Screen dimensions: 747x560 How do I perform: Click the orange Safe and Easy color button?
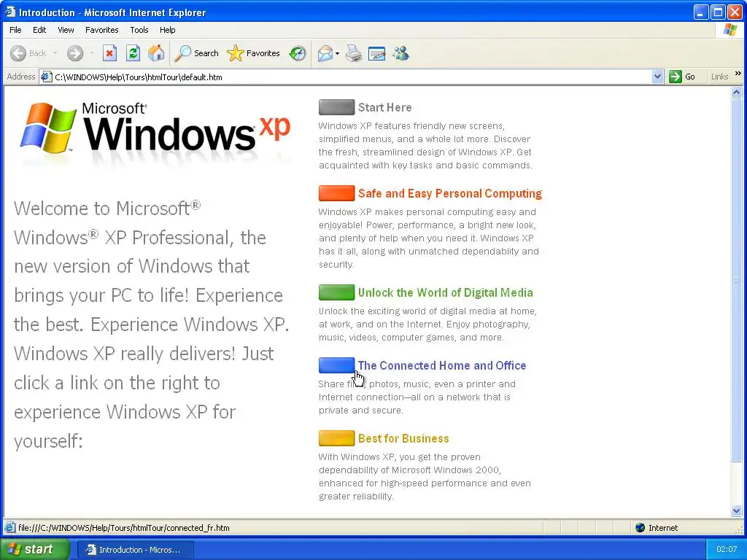tap(336, 192)
